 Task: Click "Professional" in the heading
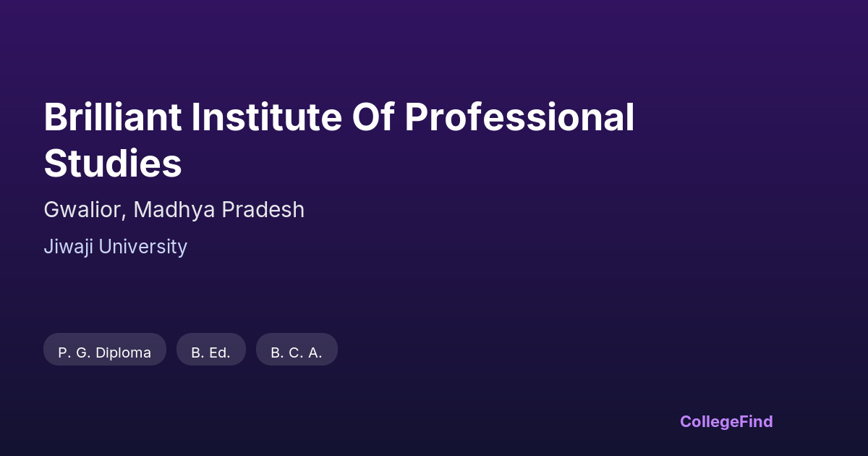point(519,117)
